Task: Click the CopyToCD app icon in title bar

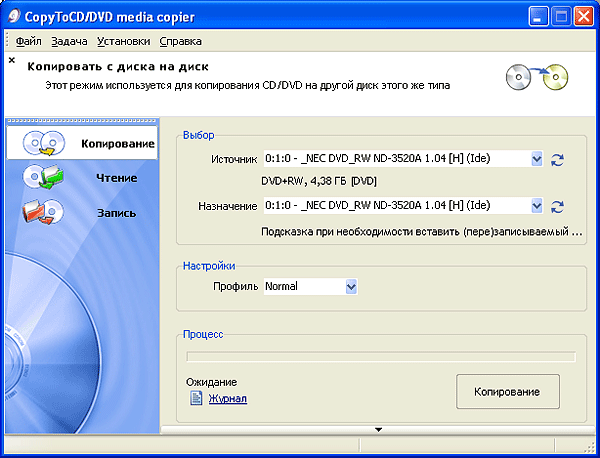Action: pyautogui.click(x=14, y=16)
